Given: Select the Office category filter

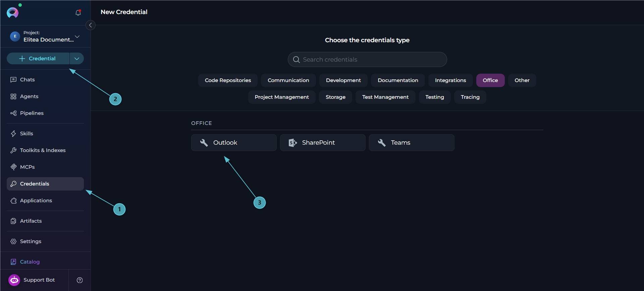Looking at the screenshot, I should point(490,80).
